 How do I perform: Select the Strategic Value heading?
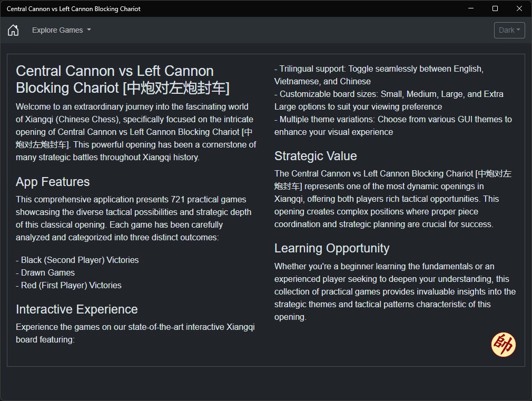pyautogui.click(x=316, y=156)
